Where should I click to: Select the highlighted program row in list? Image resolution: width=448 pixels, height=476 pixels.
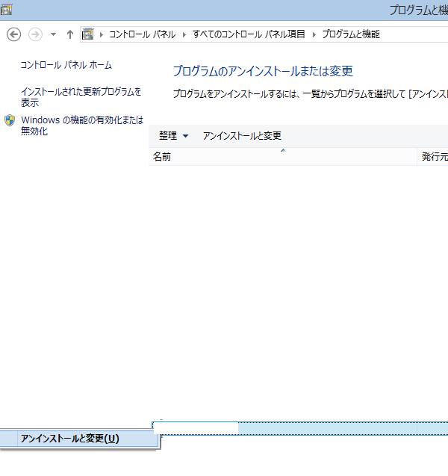tap(300, 428)
